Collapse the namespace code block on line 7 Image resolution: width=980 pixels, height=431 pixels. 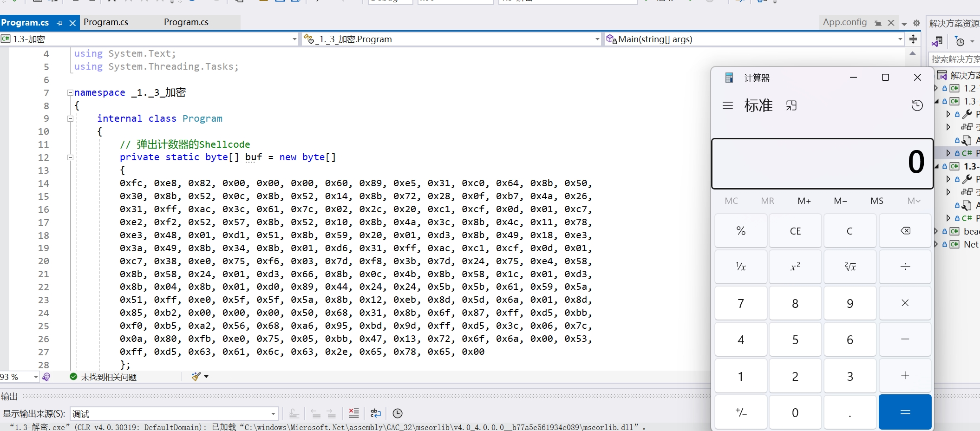coord(70,92)
